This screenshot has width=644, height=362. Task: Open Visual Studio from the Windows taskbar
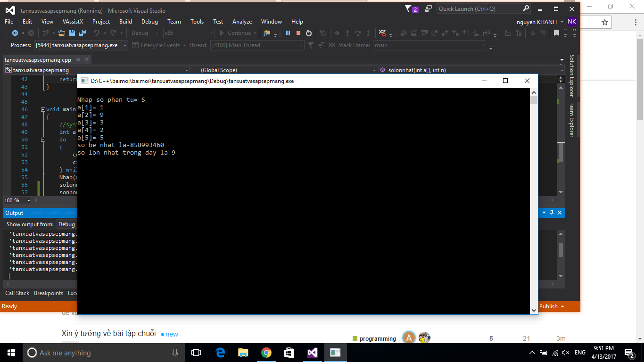(x=312, y=353)
